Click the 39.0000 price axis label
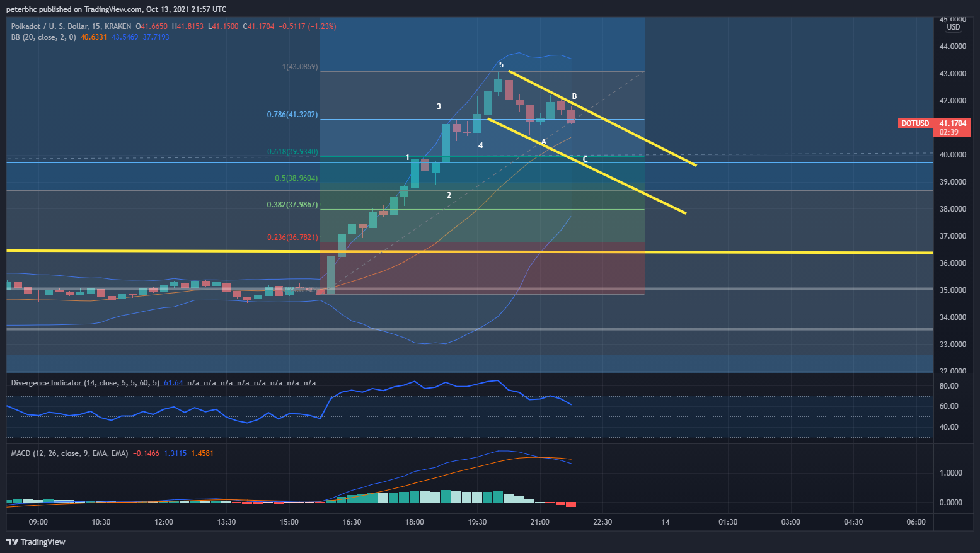The width and height of the screenshot is (980, 553). [x=952, y=182]
